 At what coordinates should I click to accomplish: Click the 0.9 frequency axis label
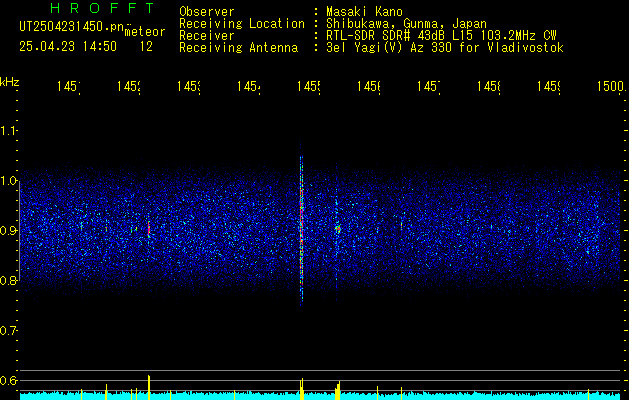(8, 231)
